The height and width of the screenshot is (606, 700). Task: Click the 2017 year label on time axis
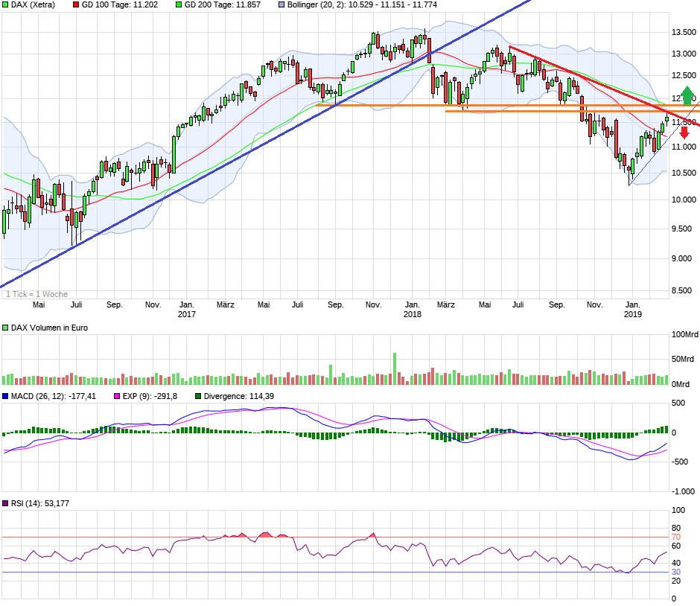187,314
